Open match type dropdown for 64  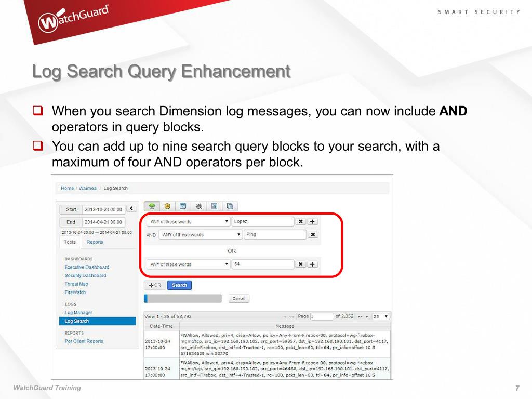click(x=188, y=264)
